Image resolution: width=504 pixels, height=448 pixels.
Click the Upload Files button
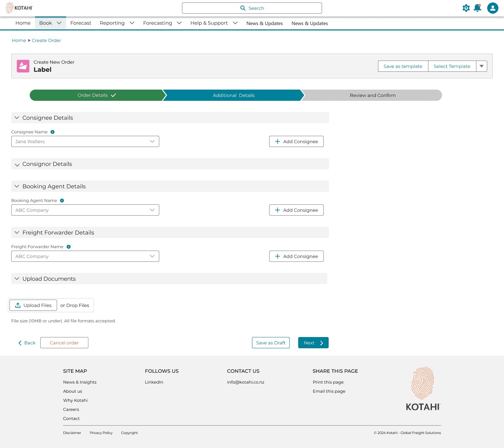(33, 305)
